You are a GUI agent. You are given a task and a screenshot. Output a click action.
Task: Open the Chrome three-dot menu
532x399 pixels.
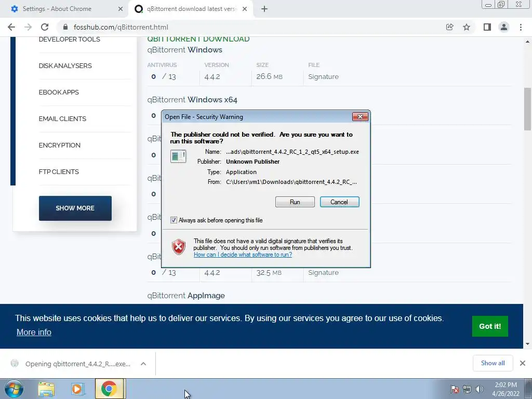pos(521,27)
